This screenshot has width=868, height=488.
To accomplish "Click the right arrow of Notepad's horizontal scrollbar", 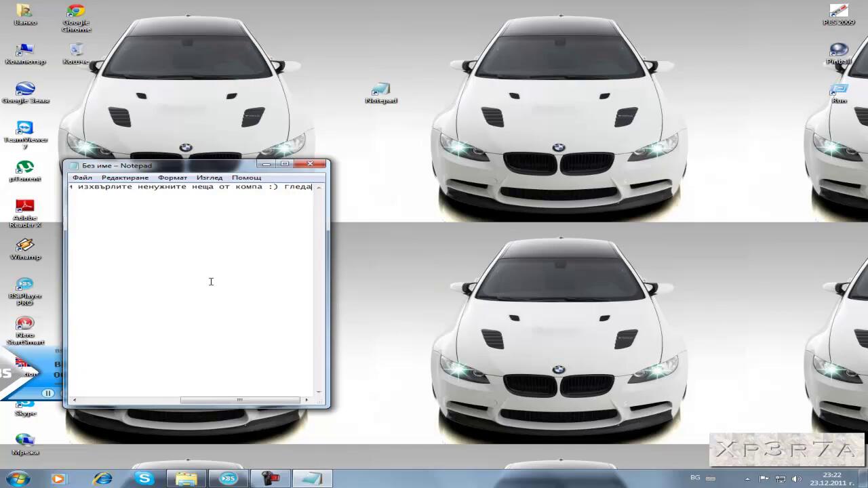I will click(307, 400).
